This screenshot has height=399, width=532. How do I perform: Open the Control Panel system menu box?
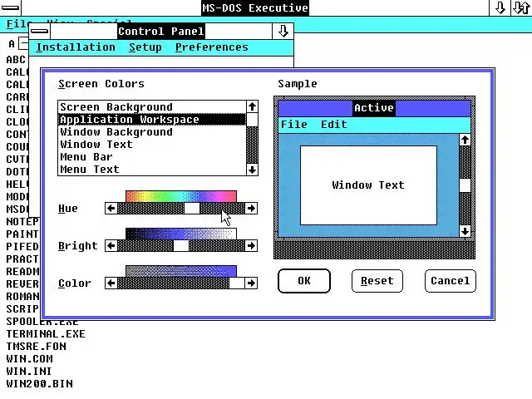point(40,32)
